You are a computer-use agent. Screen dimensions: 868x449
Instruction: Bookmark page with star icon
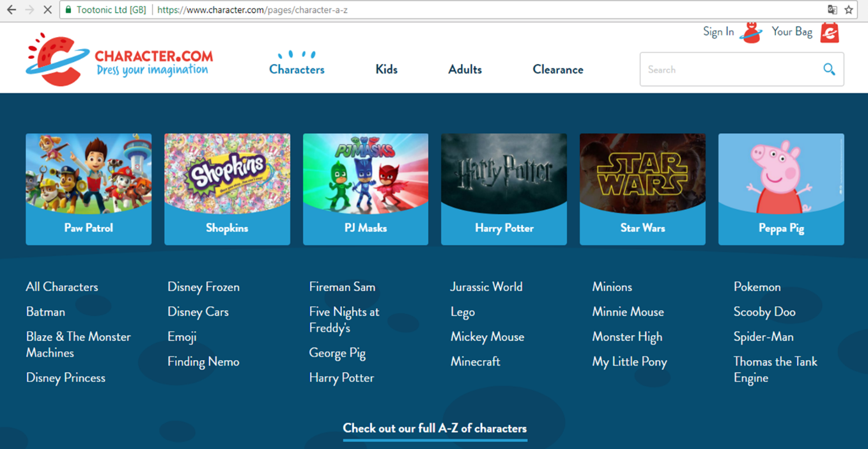[849, 10]
